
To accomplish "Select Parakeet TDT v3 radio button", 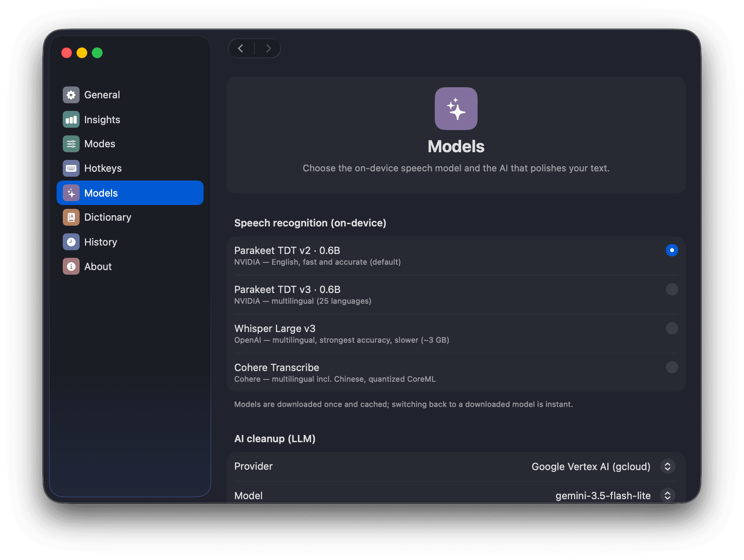I will [x=672, y=289].
